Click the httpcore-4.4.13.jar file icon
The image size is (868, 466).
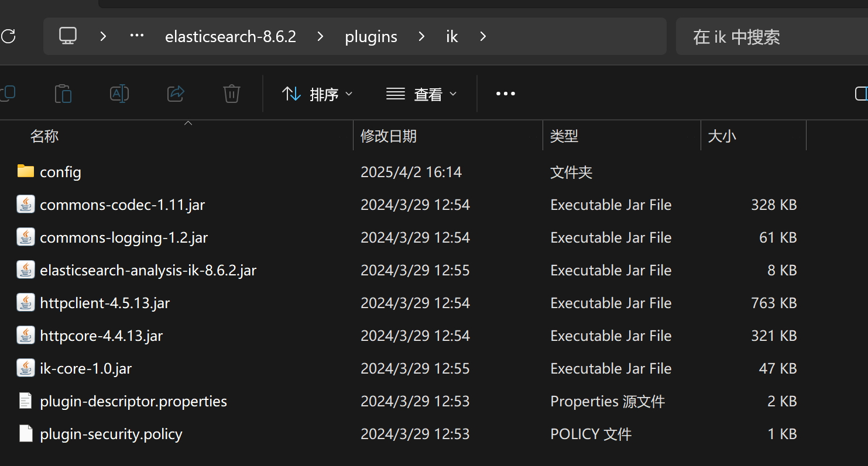click(x=25, y=335)
